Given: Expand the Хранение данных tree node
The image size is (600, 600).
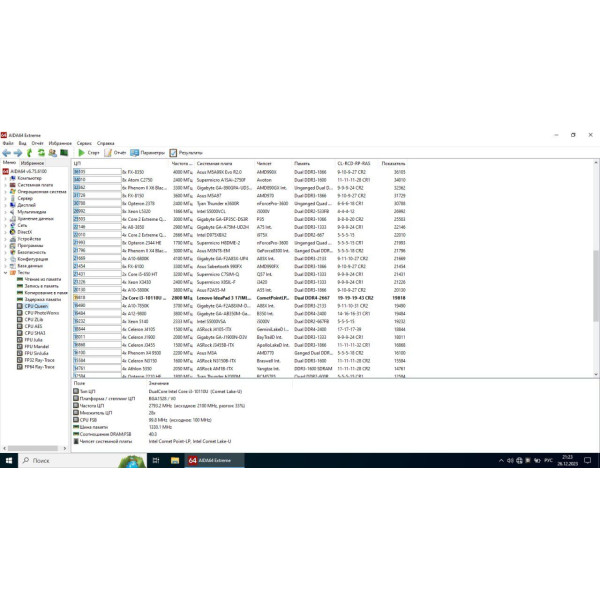Looking at the screenshot, I should (x=5, y=218).
